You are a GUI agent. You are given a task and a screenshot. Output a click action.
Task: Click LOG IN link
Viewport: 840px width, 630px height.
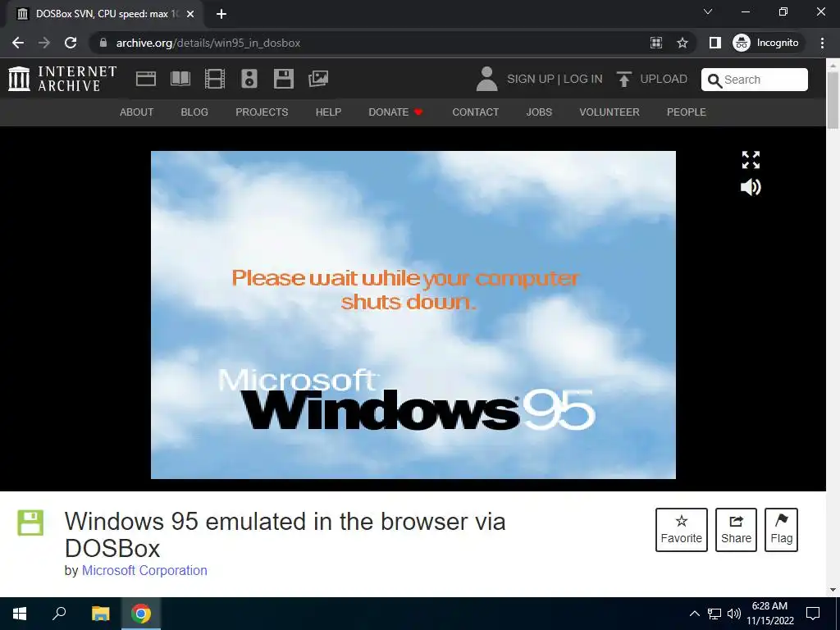(583, 79)
